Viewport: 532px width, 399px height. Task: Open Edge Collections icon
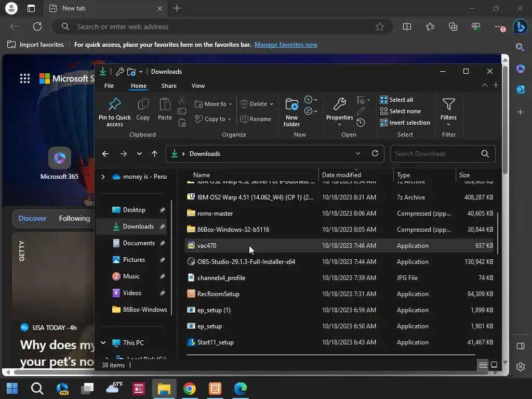pos(453,27)
